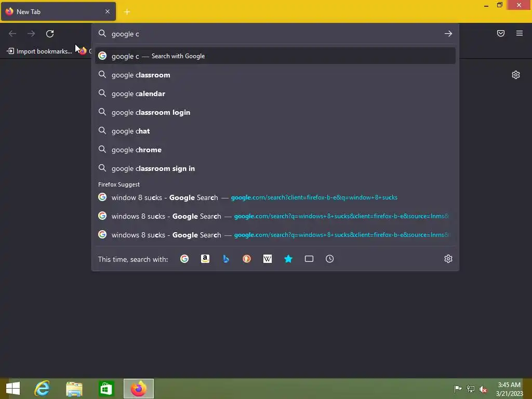
Task: Click Firefox taskbar button
Action: [138, 389]
